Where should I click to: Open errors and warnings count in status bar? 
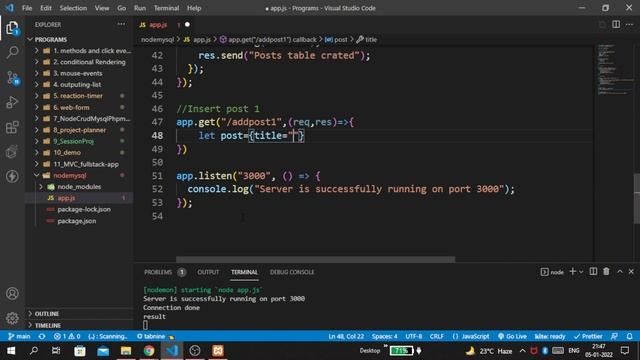tap(67, 336)
